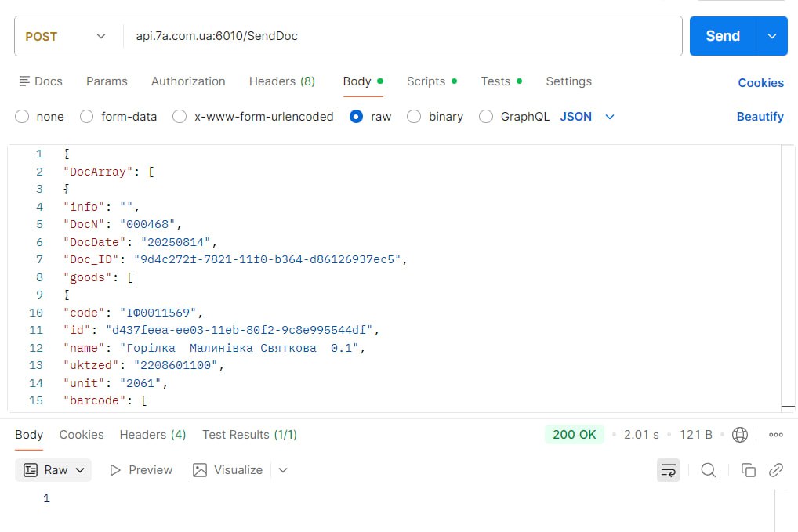Image resolution: width=798 pixels, height=532 pixels.
Task: Select the none body type
Action: tap(23, 117)
